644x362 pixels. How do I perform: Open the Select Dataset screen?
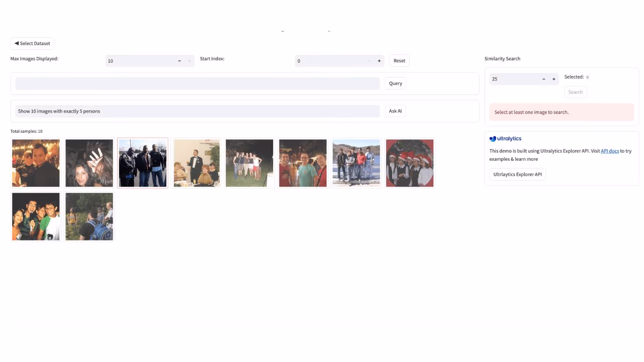[x=32, y=43]
